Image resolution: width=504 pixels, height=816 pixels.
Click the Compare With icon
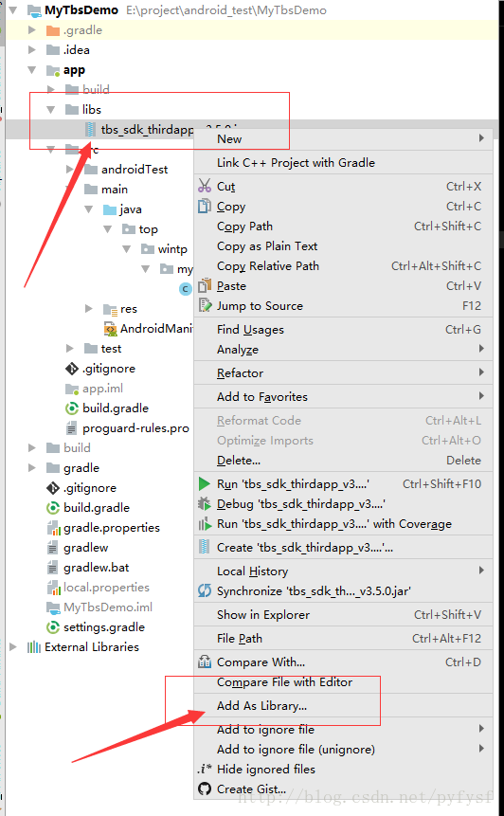click(x=205, y=662)
